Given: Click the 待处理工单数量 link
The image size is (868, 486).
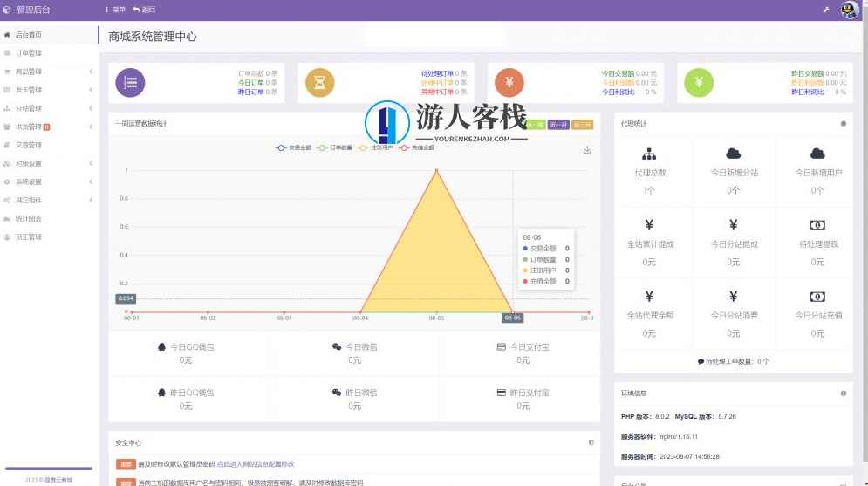Looking at the screenshot, I should click(734, 361).
